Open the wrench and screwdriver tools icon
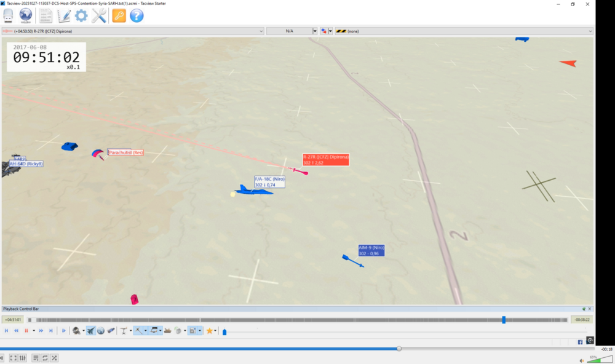This screenshot has height=364, width=615. point(99,16)
